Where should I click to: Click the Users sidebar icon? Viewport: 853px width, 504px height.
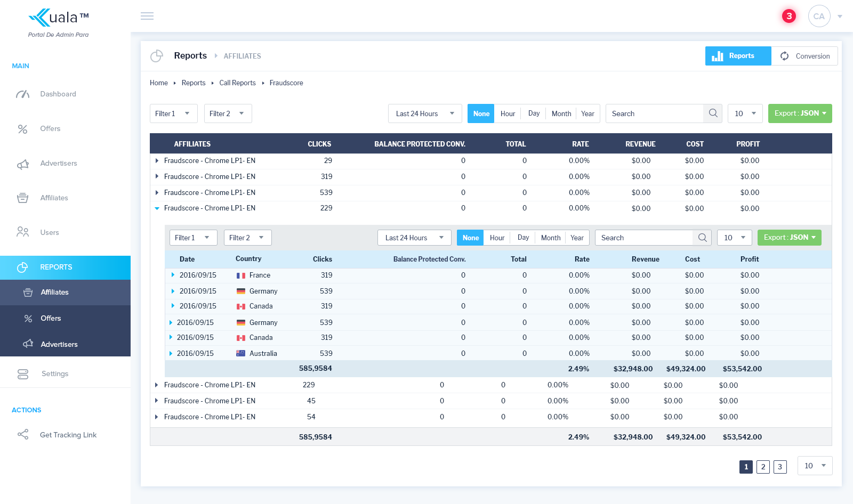[x=23, y=232]
